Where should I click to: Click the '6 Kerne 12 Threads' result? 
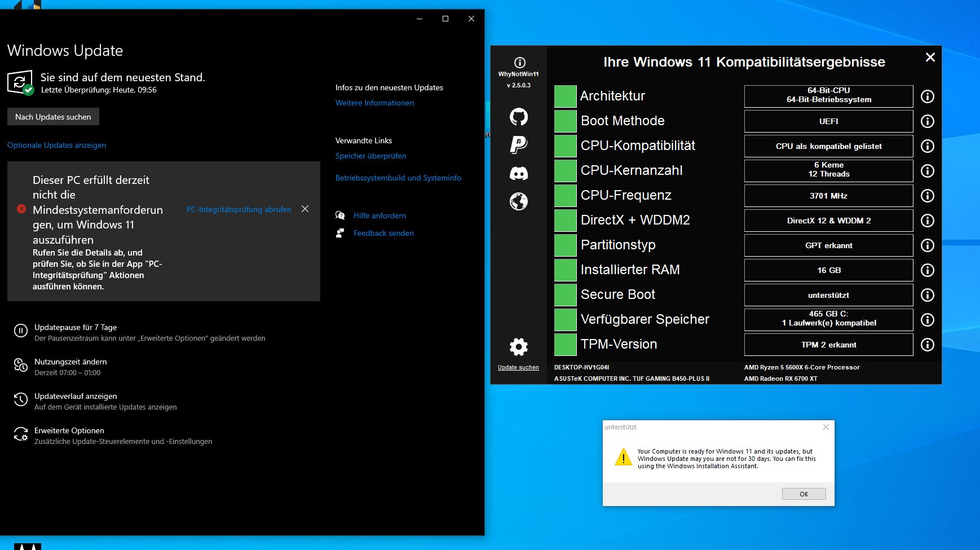click(829, 171)
